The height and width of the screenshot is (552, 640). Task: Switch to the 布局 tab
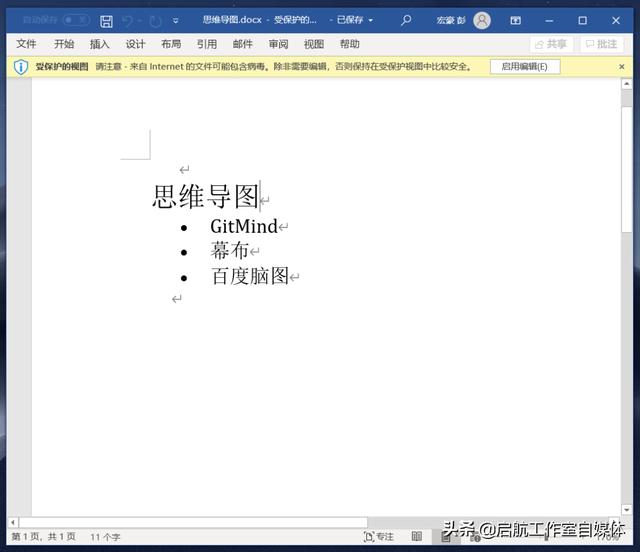(171, 44)
